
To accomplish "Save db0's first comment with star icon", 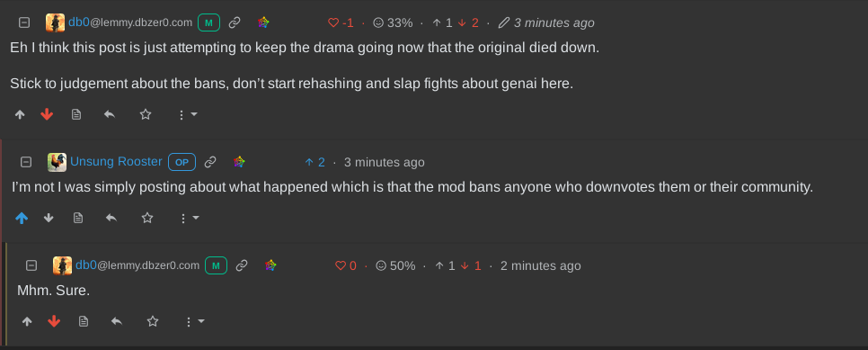I will [146, 115].
